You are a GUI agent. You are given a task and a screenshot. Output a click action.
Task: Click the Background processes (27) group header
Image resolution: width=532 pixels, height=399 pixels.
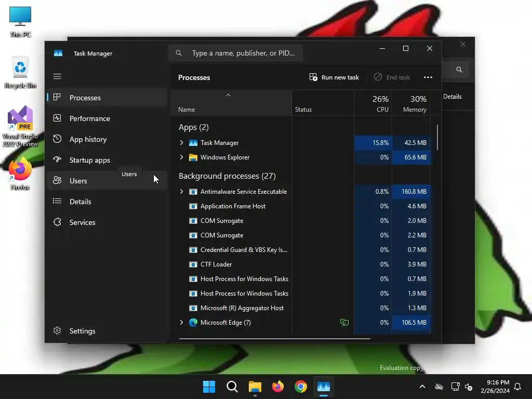[x=227, y=176]
